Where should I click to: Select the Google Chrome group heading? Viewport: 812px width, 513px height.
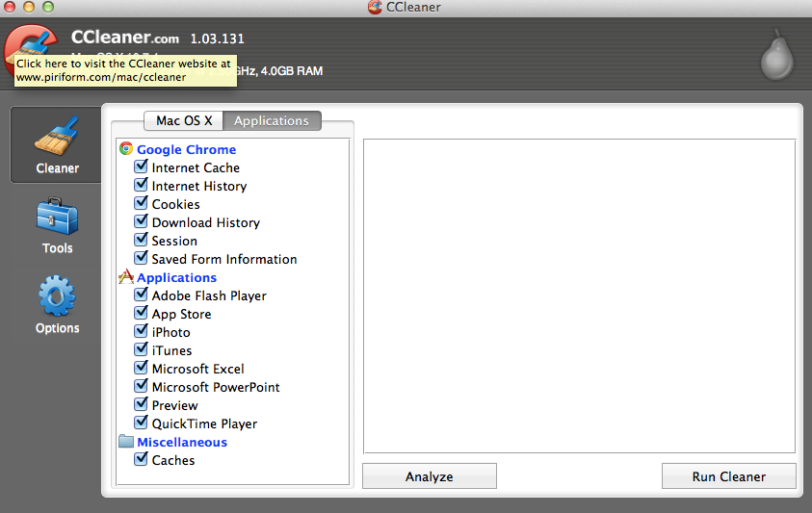pyautogui.click(x=187, y=149)
